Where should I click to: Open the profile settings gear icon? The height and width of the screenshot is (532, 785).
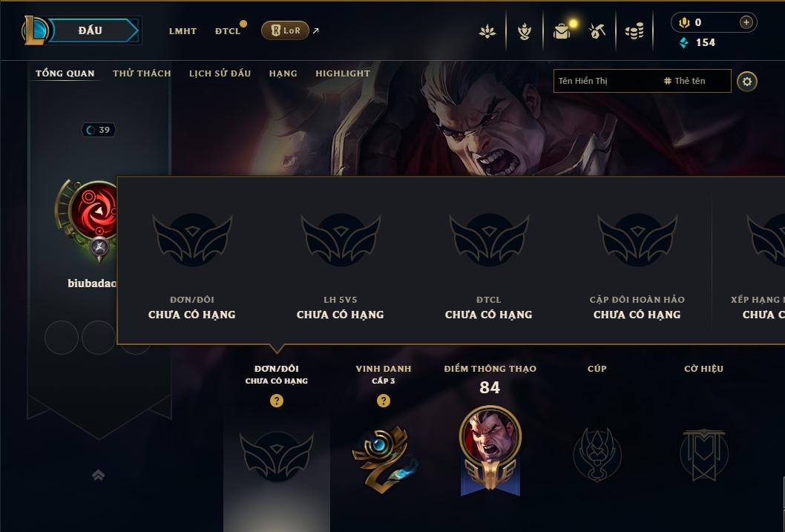[x=747, y=82]
